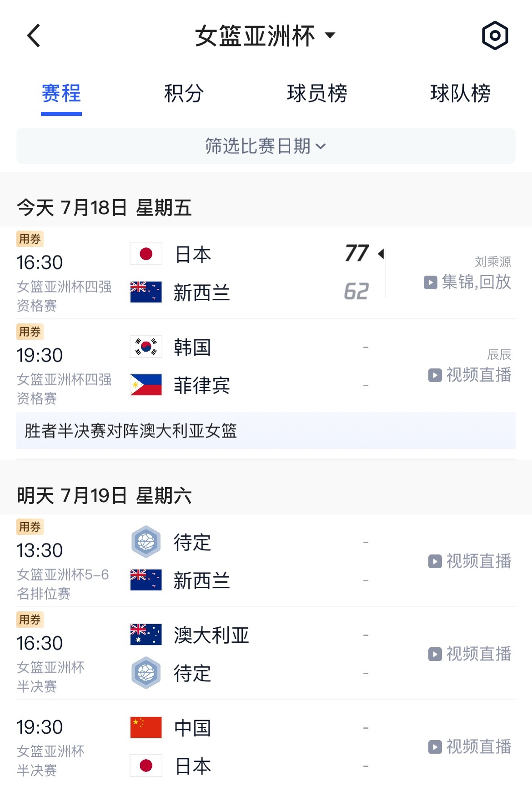
Task: Tap the back arrow icon
Action: pyautogui.click(x=34, y=35)
